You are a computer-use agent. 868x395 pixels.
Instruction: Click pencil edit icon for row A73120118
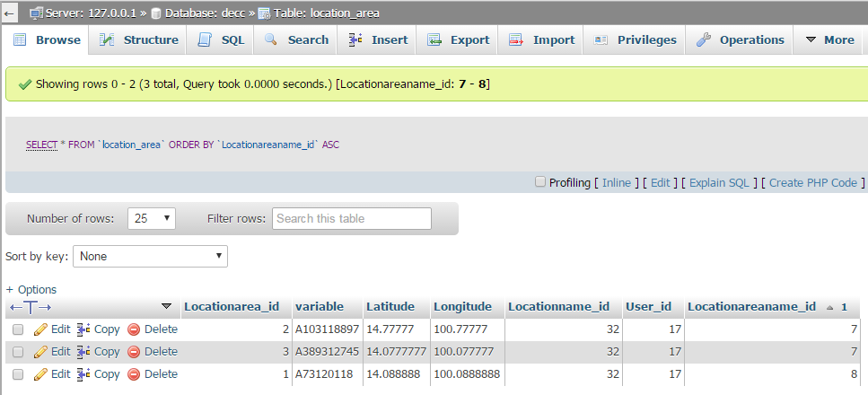coord(40,374)
